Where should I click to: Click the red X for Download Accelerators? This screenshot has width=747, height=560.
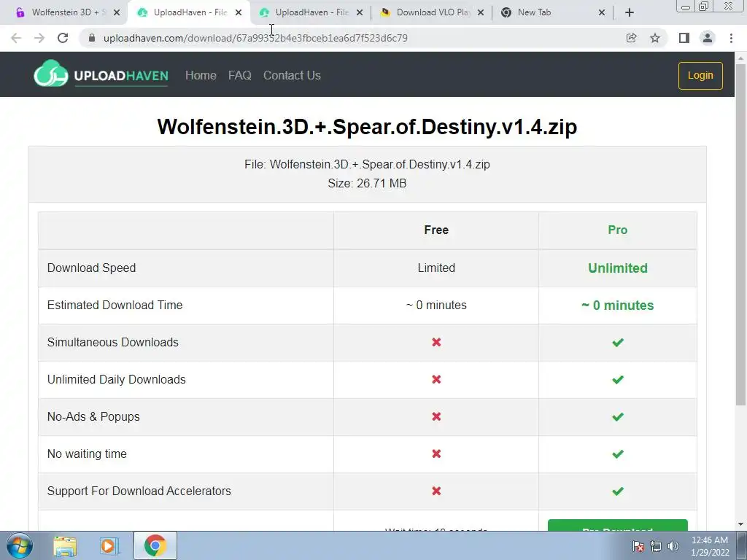(x=436, y=491)
